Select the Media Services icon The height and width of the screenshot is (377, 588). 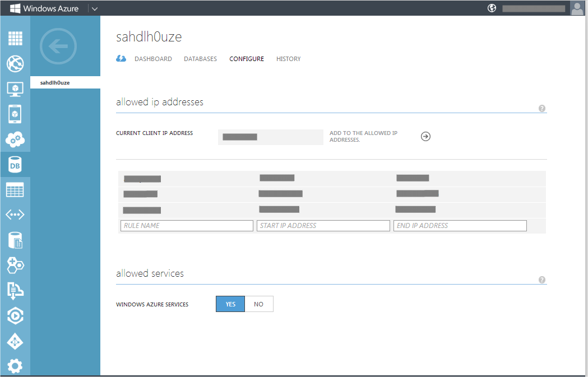[x=15, y=315]
